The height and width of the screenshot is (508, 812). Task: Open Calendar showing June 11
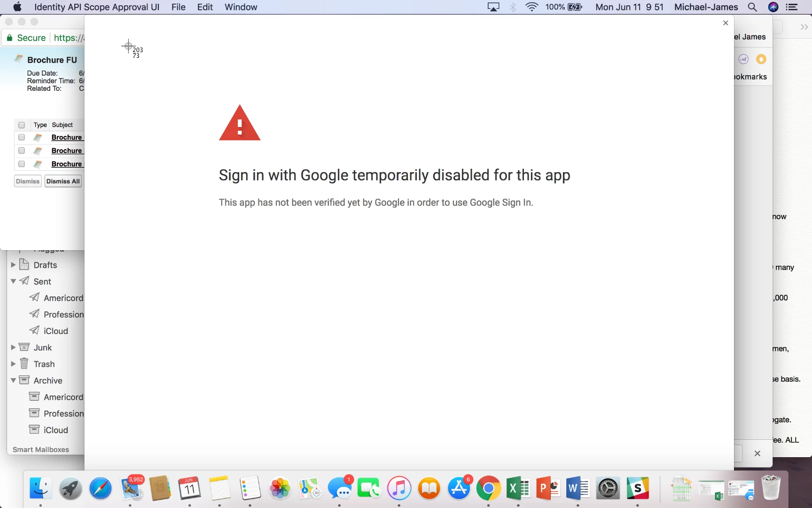[190, 489]
